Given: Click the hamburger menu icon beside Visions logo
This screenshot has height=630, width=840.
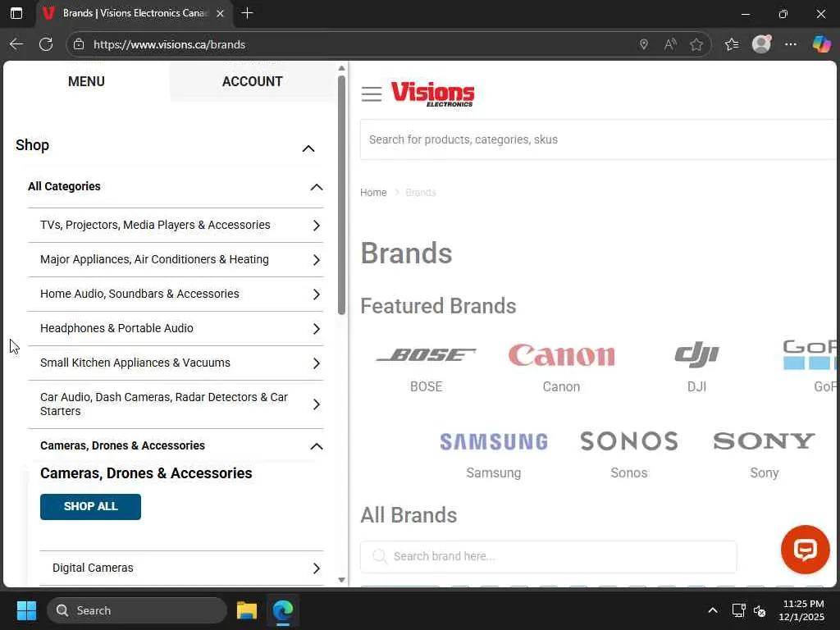Looking at the screenshot, I should click(x=372, y=94).
